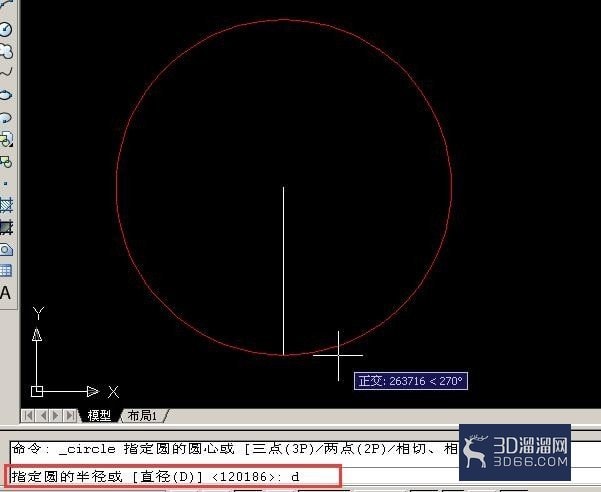The width and height of the screenshot is (601, 492).
Task: Select the Circle draw tool
Action: (5, 30)
